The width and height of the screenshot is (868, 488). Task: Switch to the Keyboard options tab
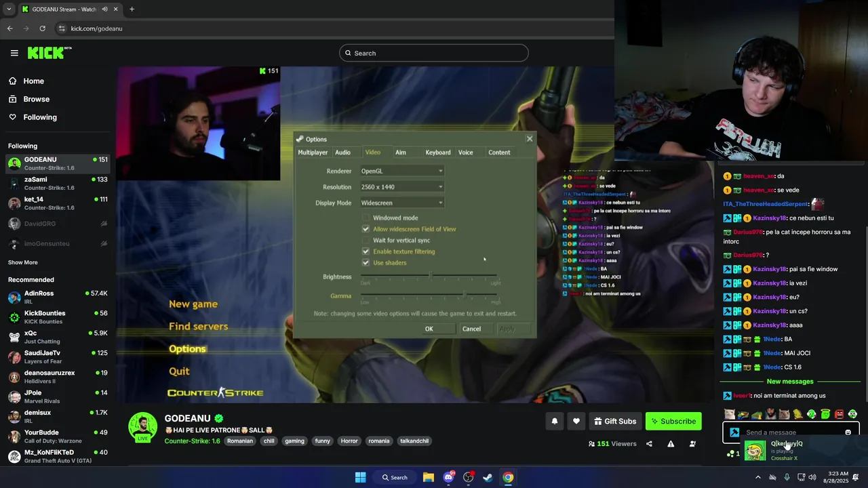[x=438, y=152]
